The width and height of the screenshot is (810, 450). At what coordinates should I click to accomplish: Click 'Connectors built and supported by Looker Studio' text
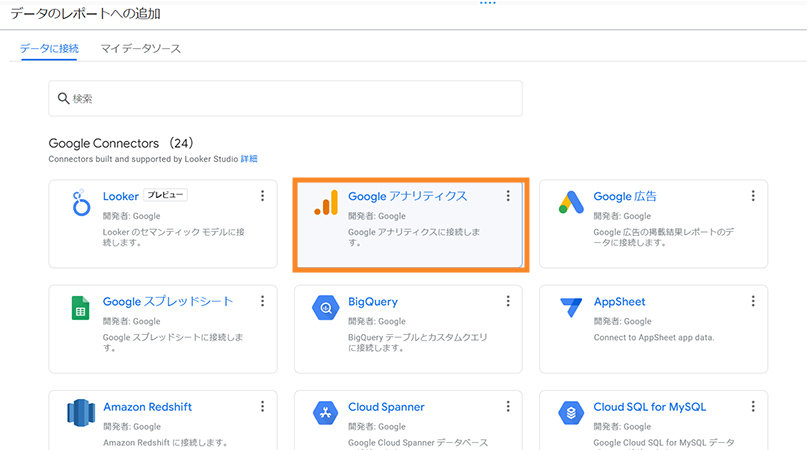click(x=143, y=159)
